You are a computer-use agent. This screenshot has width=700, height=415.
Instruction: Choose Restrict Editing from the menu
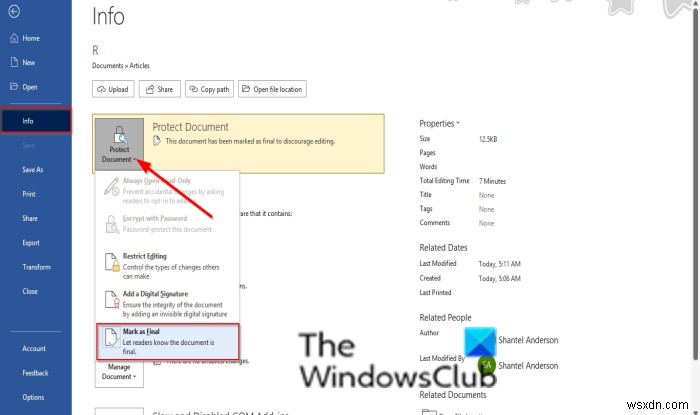tap(168, 266)
